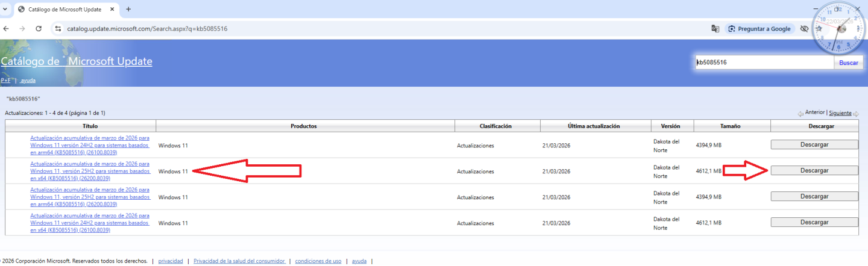Click the kb5085516 search input field
The height and width of the screenshot is (266, 868).
tap(764, 62)
